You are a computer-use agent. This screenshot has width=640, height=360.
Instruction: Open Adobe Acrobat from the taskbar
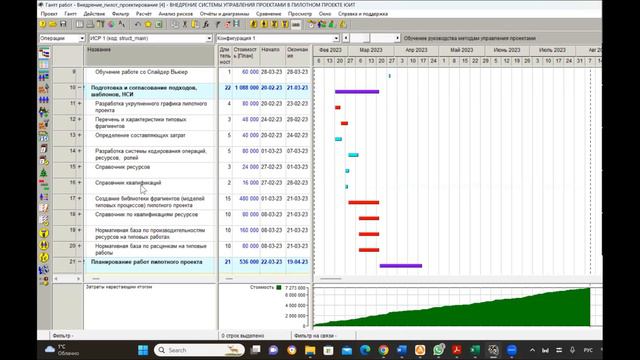(456, 350)
